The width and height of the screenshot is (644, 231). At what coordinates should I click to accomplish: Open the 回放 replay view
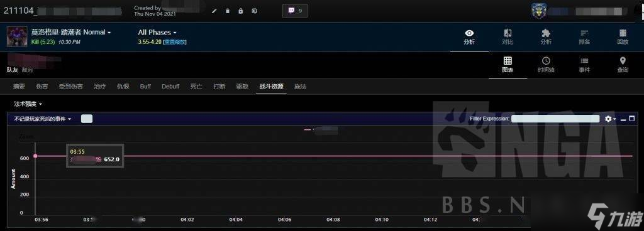[623, 37]
